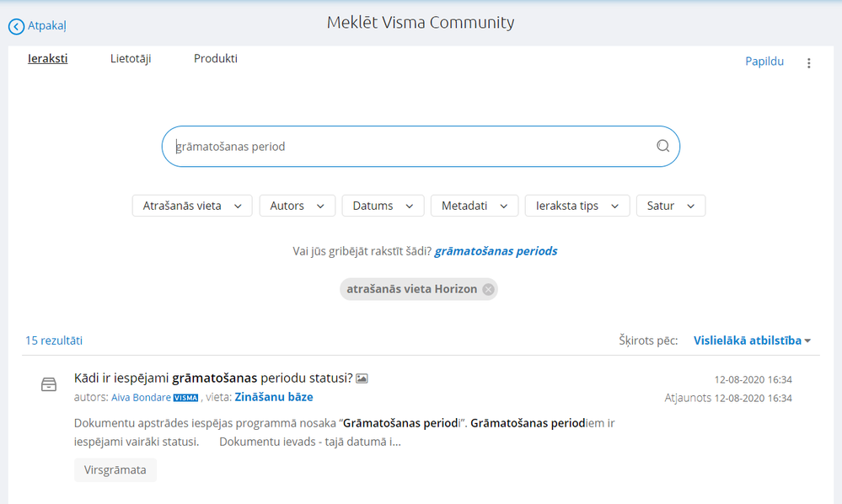
Task: Switch to the Lietotāji tab
Action: point(131,59)
